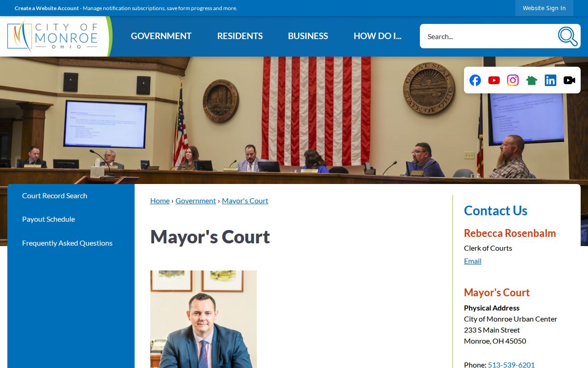Open the LinkedIn social icon
Image resolution: width=588 pixels, height=368 pixels.
550,80
